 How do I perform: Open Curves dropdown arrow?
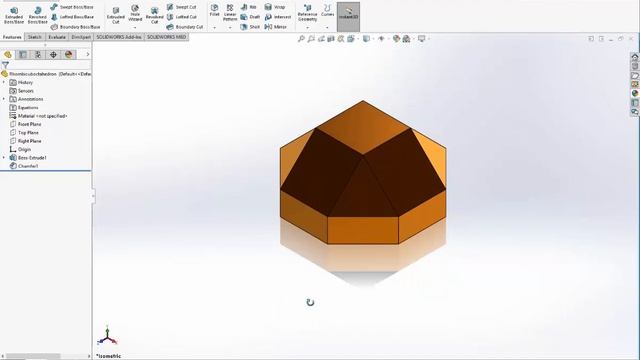pyautogui.click(x=327, y=27)
